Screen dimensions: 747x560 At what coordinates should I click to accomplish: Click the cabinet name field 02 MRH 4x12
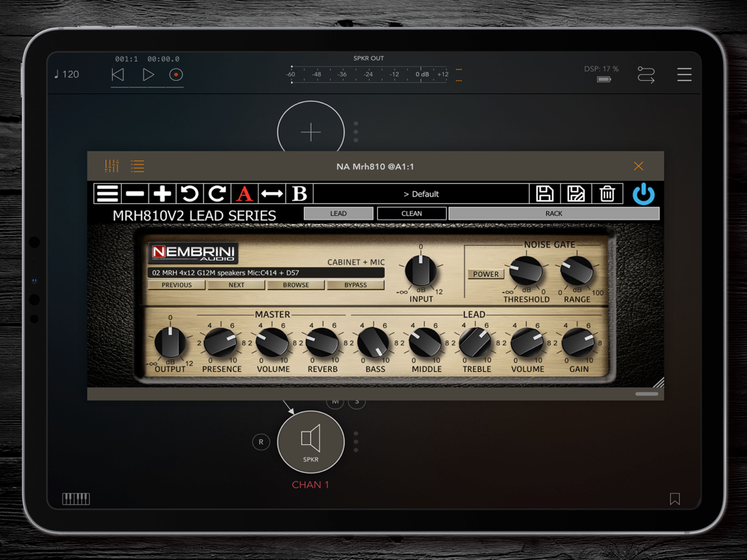click(266, 273)
